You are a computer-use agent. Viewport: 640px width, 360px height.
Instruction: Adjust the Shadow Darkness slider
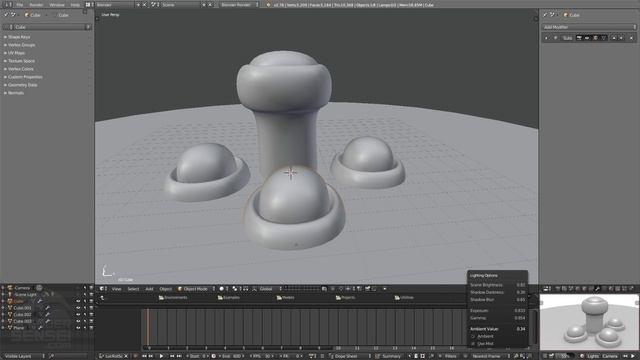[x=498, y=292]
